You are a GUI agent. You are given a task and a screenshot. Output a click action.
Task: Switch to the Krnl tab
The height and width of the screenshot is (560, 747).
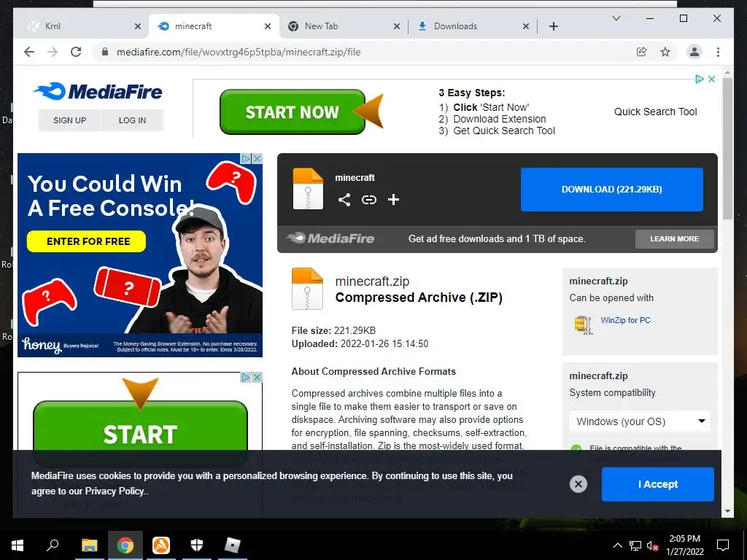[x=81, y=26]
